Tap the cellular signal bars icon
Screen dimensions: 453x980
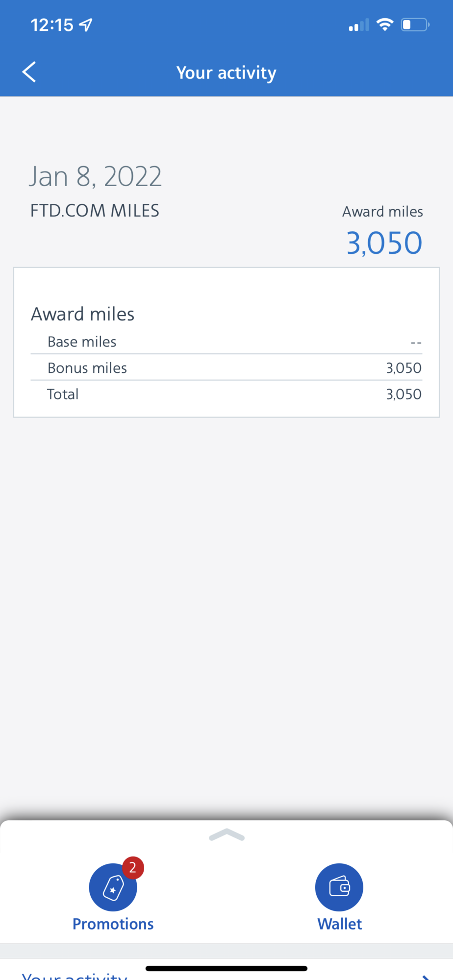(359, 25)
